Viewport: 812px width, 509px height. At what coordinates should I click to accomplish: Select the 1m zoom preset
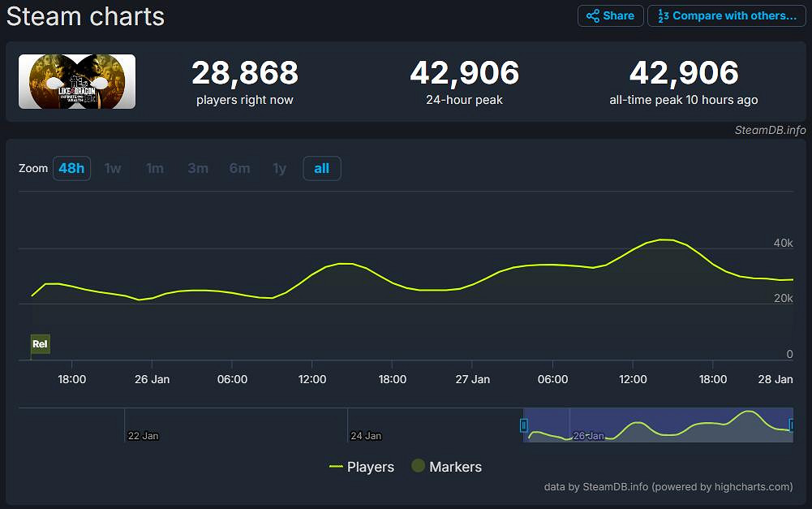155,168
